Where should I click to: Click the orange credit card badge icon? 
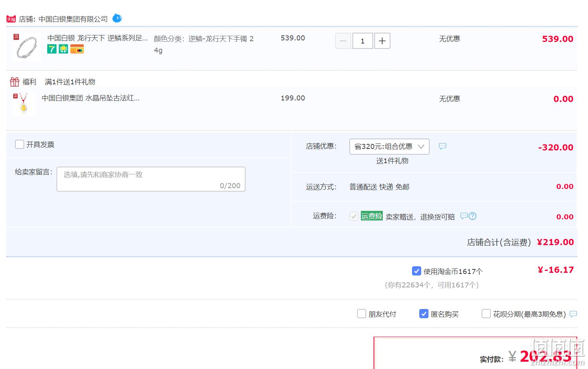(77, 49)
